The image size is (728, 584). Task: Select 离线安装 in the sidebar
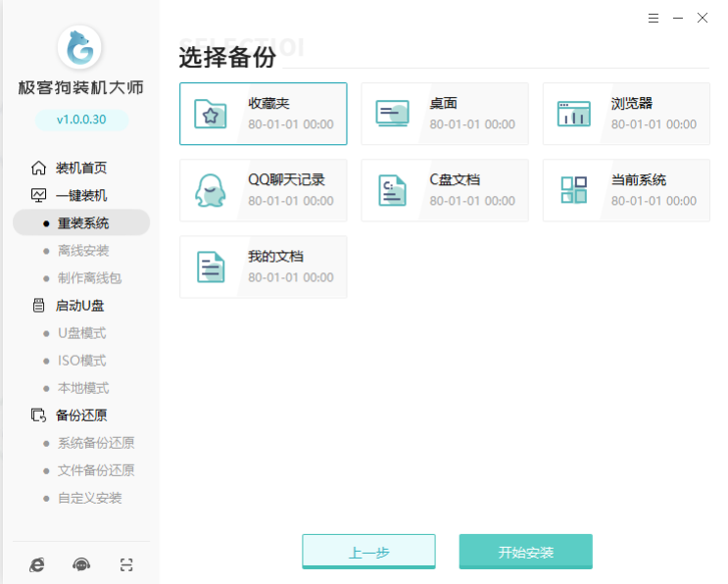[83, 251]
